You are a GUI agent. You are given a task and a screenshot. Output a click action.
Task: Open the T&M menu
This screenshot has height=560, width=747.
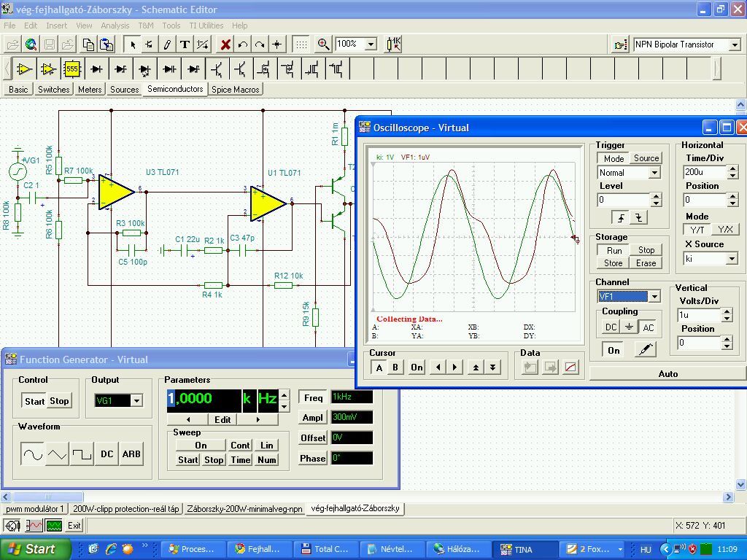pyautogui.click(x=146, y=26)
